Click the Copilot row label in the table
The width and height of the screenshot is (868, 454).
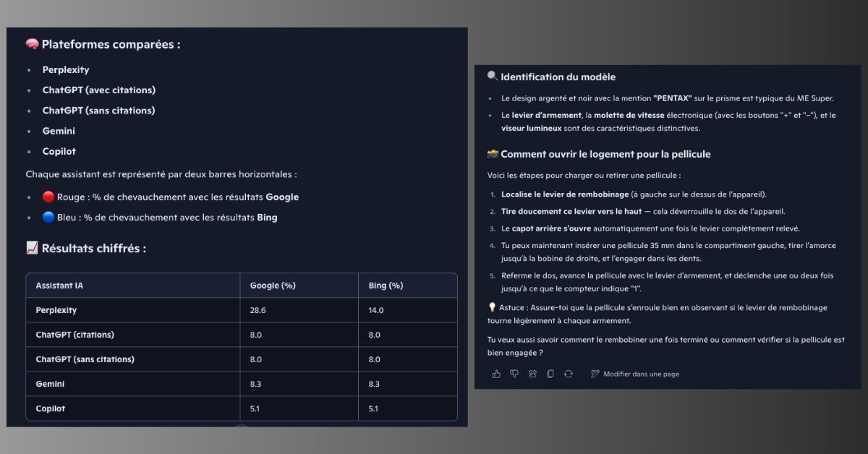click(x=51, y=408)
